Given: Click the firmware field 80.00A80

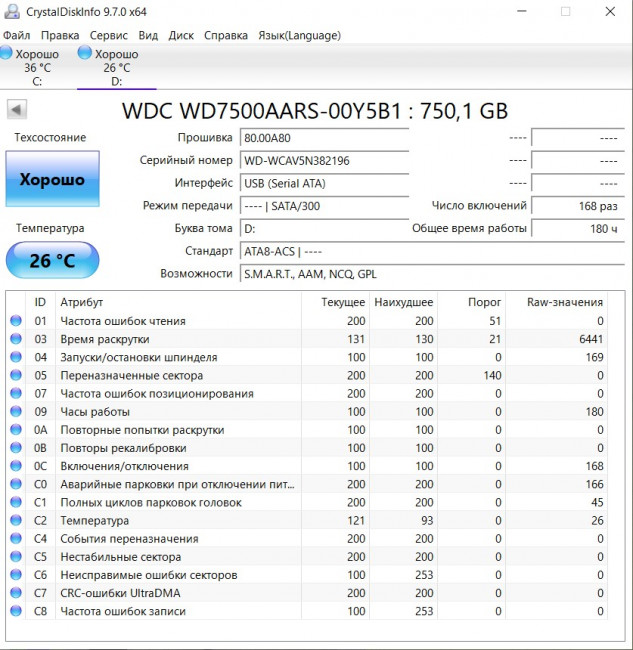Looking at the screenshot, I should point(324,138).
